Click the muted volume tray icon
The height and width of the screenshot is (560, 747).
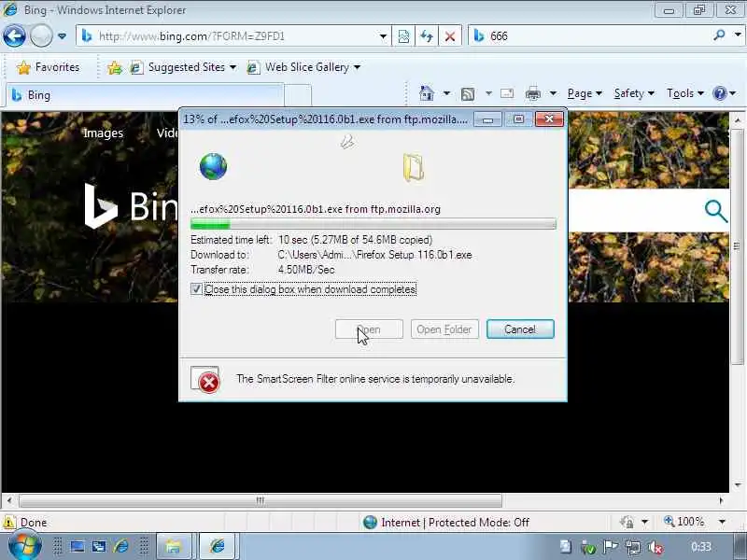tap(656, 547)
